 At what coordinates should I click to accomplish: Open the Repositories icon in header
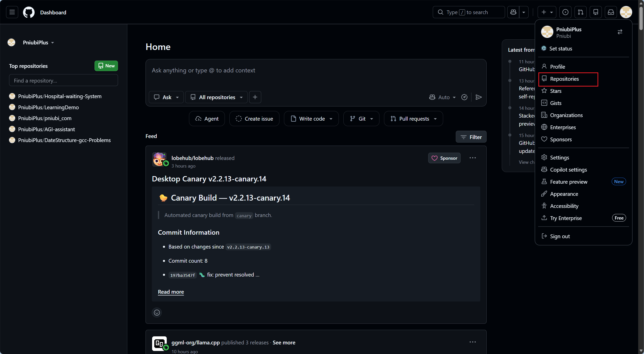point(596,12)
